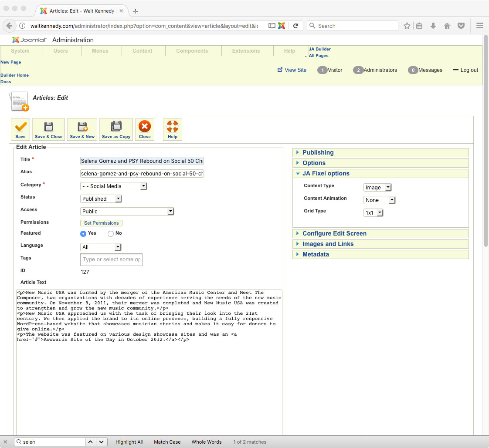Expand the Publishing panel
Screen dimensions: 489x448
pyautogui.click(x=318, y=152)
